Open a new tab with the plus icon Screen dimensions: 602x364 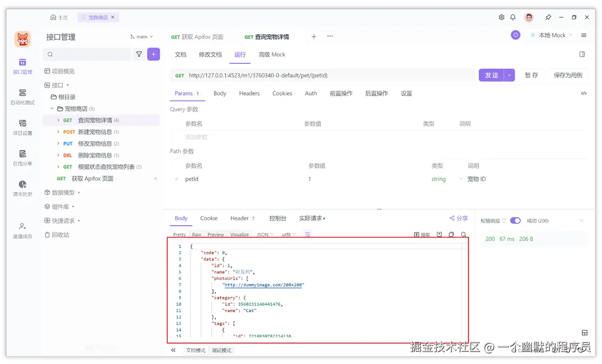314,37
